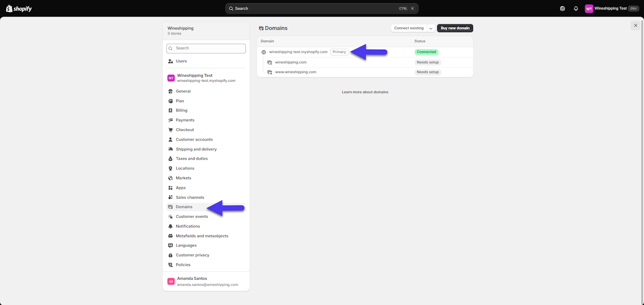Image resolution: width=644 pixels, height=305 pixels.
Task: Click the Policies icon
Action: (x=171, y=265)
